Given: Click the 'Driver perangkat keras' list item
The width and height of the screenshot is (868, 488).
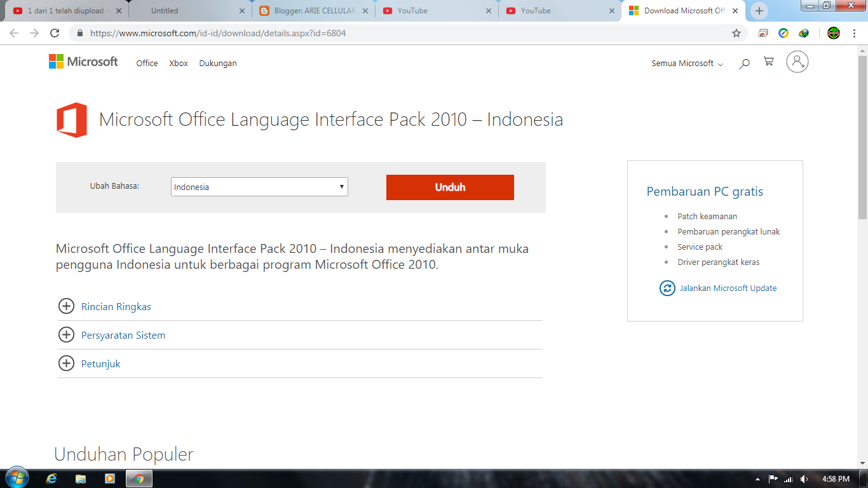Looking at the screenshot, I should [x=719, y=262].
